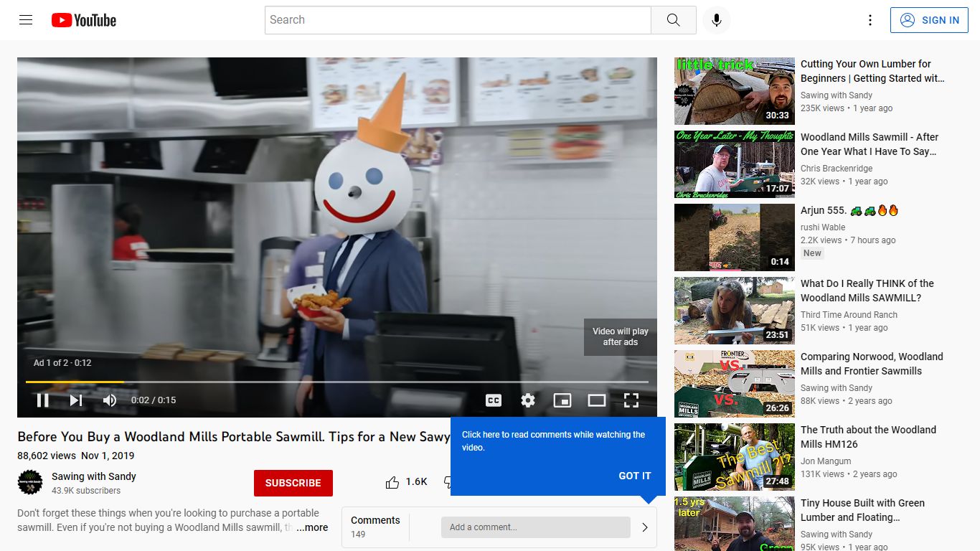Open player settings gear
Image resolution: width=980 pixels, height=551 pixels.
click(528, 400)
